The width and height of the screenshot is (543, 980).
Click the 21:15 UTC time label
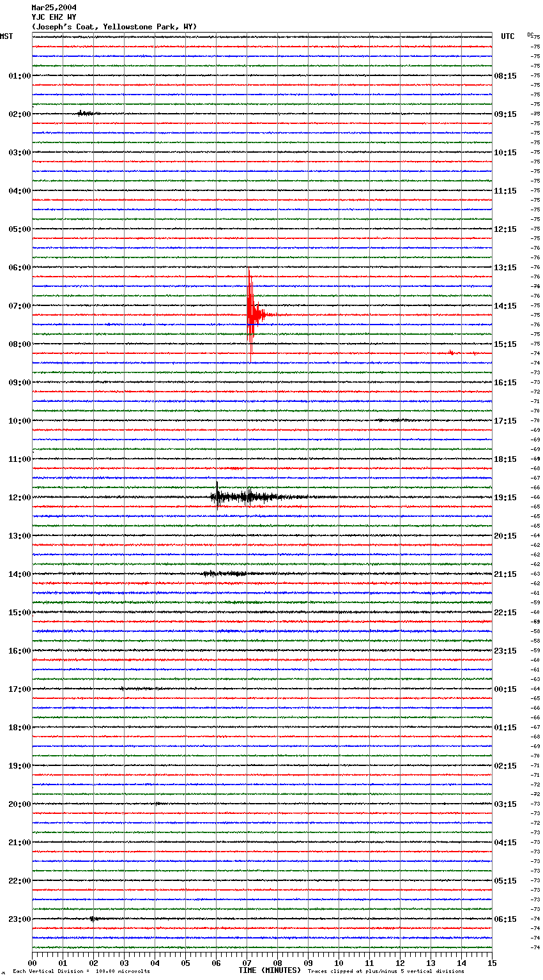(505, 574)
